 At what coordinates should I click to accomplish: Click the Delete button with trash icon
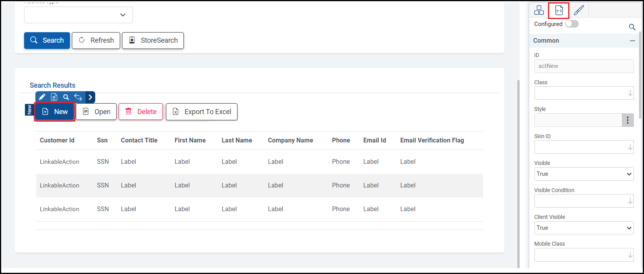141,112
